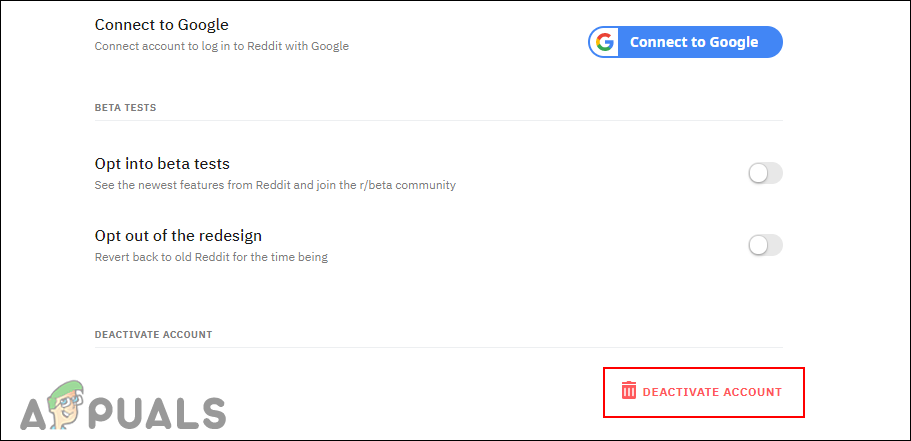Click the Google G logo icon
Image resolution: width=911 pixels, height=441 pixels.
604,42
